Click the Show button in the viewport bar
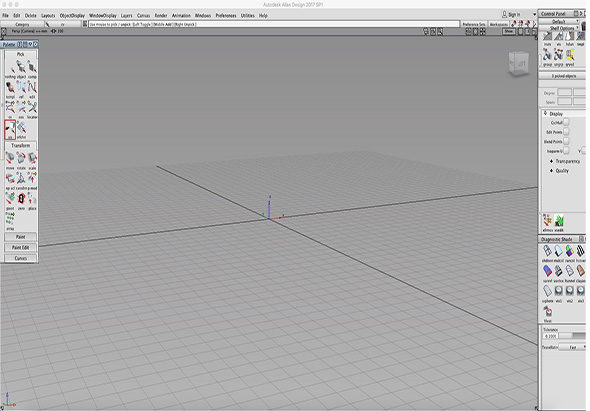590x411 pixels. pyautogui.click(x=509, y=31)
